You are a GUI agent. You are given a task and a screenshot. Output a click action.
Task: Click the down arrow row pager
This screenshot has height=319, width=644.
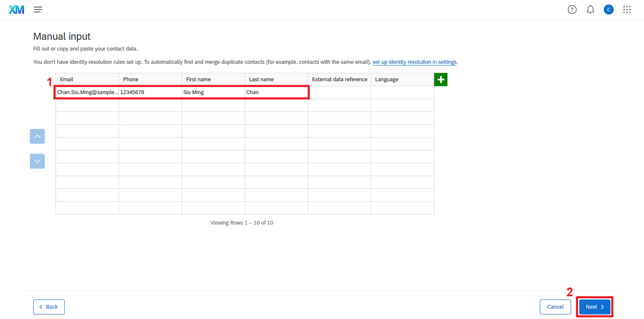tap(37, 161)
